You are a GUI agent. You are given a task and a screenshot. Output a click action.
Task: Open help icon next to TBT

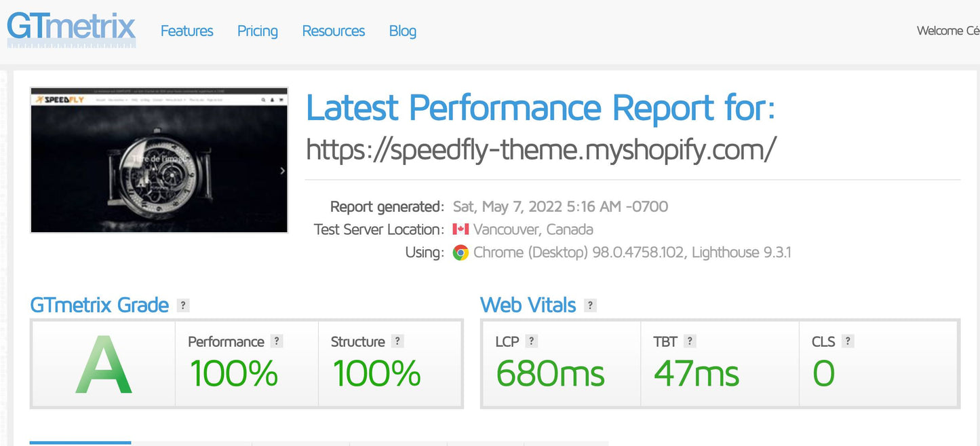click(x=690, y=341)
